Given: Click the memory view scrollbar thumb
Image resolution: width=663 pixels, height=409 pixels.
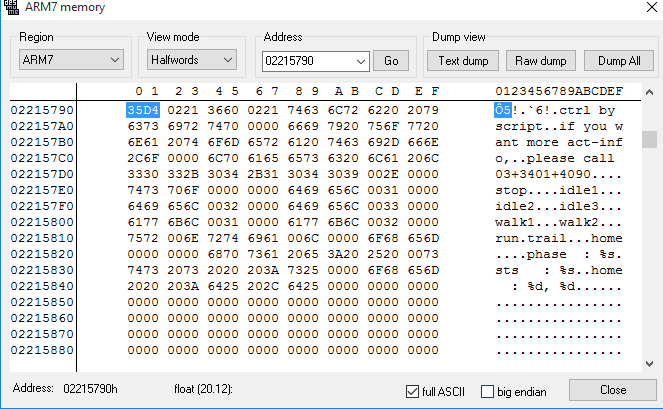Looking at the screenshot, I should click(x=649, y=140).
